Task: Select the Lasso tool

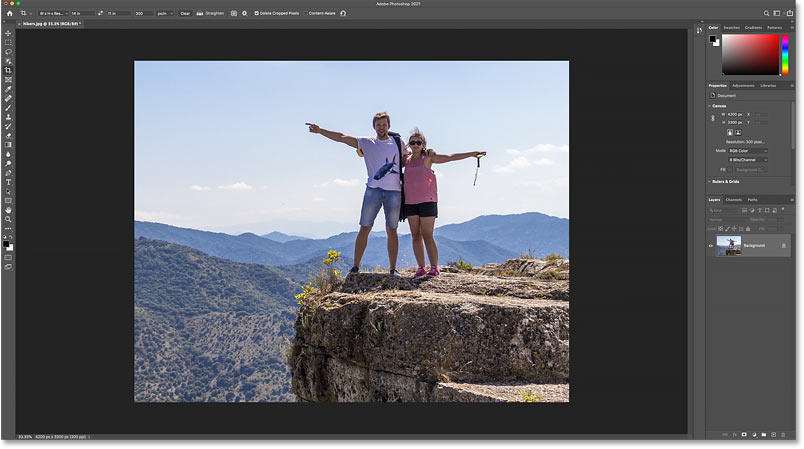Action: pos(8,52)
